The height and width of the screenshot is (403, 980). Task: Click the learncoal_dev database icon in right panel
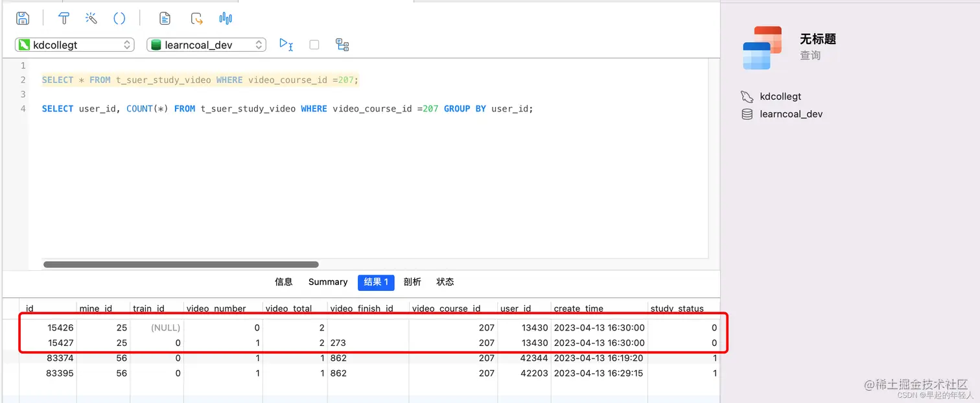[747, 114]
